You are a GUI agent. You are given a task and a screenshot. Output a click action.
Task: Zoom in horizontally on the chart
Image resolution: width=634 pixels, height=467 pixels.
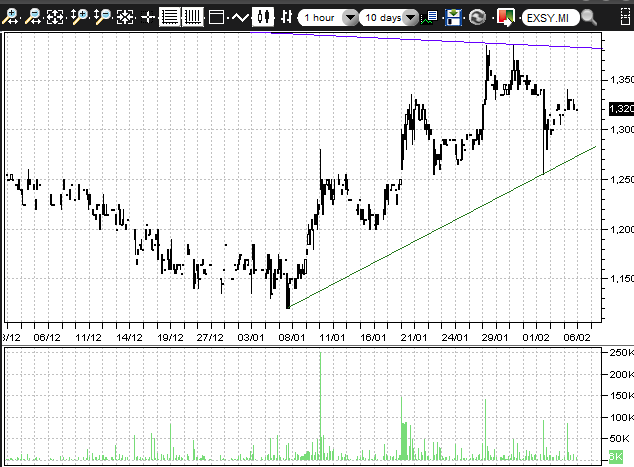coord(10,17)
